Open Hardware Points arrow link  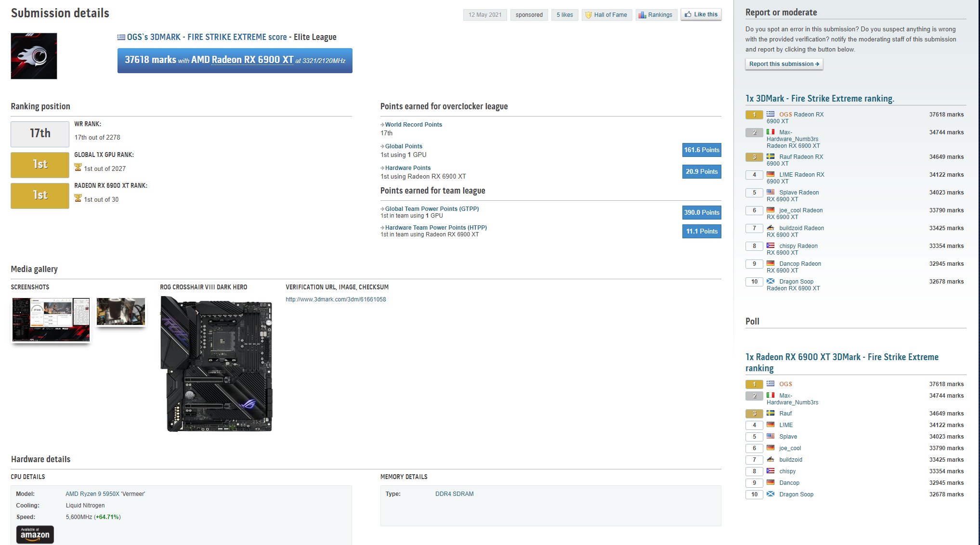point(407,168)
